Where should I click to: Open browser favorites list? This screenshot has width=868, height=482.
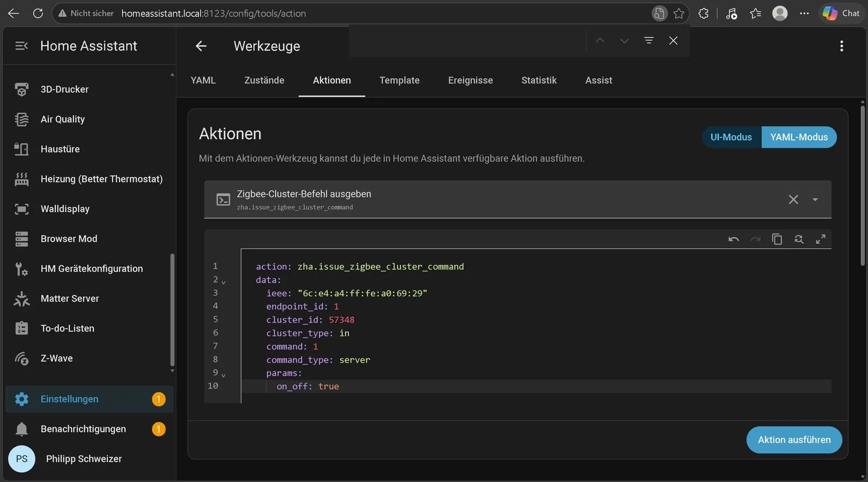click(756, 13)
